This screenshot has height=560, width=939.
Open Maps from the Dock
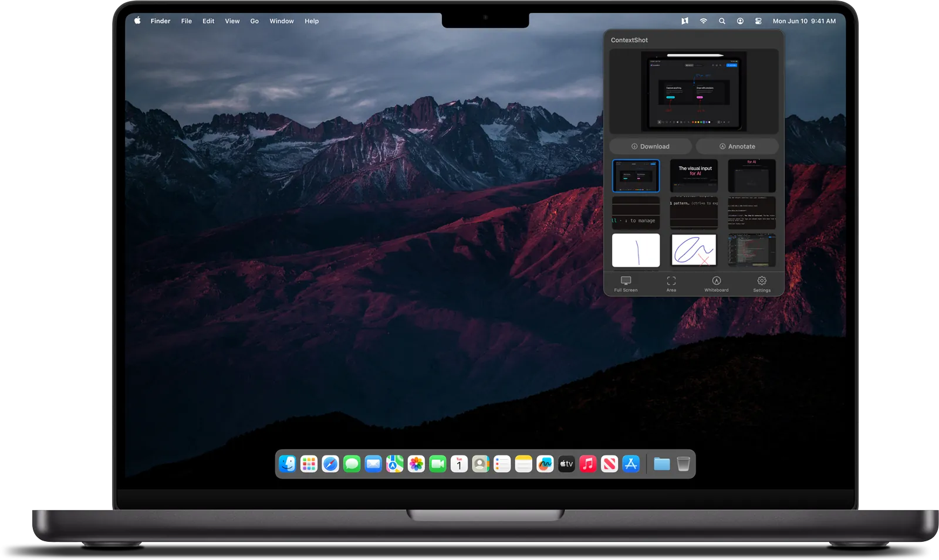tap(394, 464)
